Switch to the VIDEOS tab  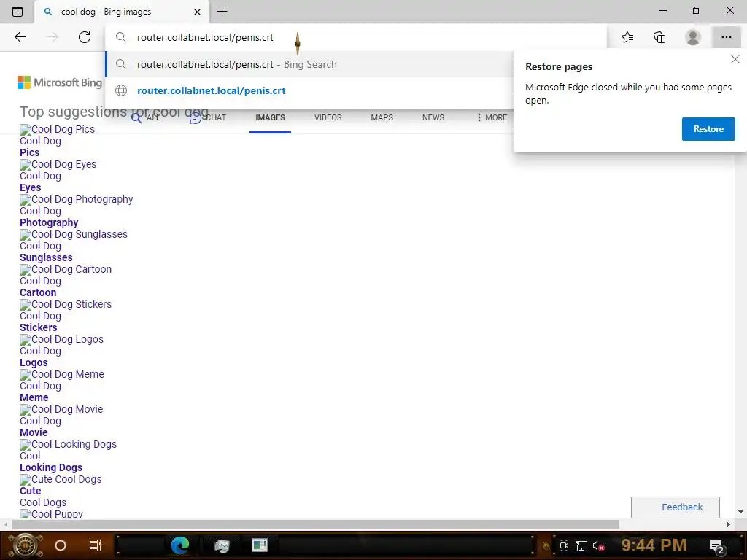tap(328, 117)
